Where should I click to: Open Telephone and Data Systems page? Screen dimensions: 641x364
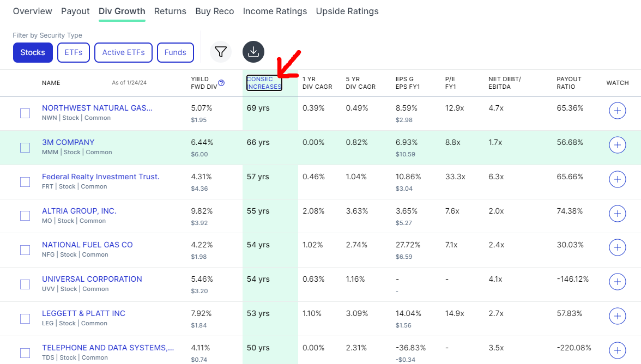(108, 348)
